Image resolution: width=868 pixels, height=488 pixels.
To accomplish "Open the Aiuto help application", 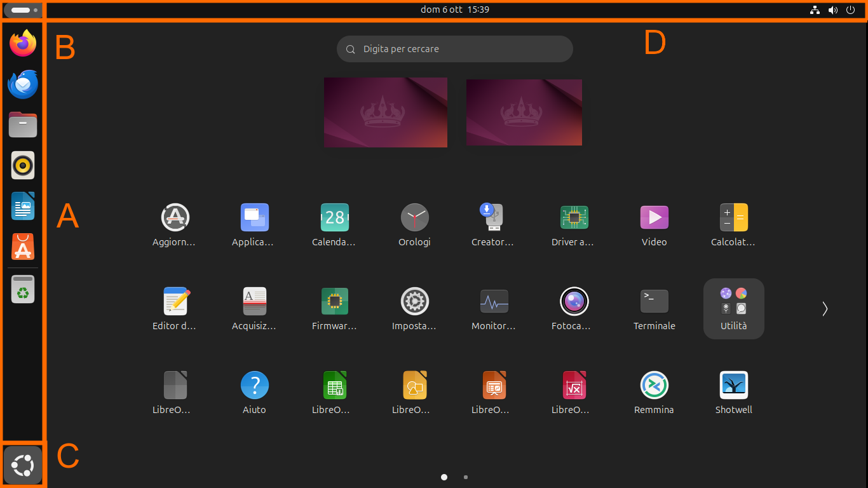I will point(254,385).
